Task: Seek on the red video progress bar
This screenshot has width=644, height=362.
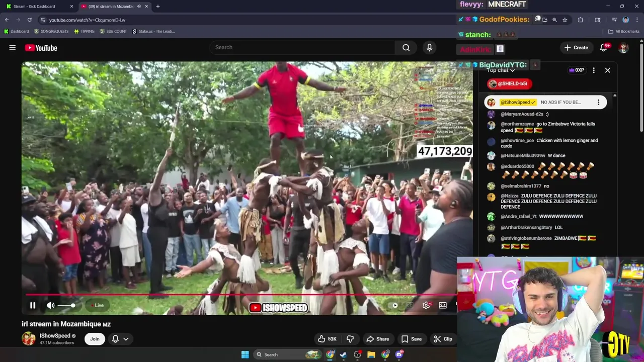Action: point(240,295)
